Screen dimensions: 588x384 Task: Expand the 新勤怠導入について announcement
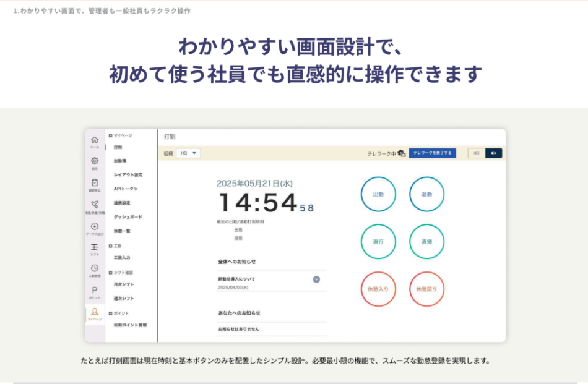(x=316, y=280)
